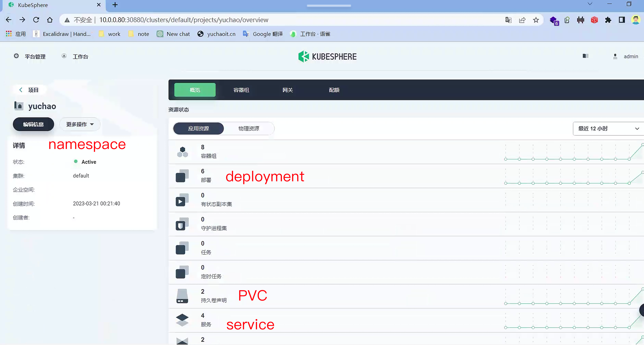The image size is (644, 345).
Task: Click the 编辑信息 button
Action: 33,124
